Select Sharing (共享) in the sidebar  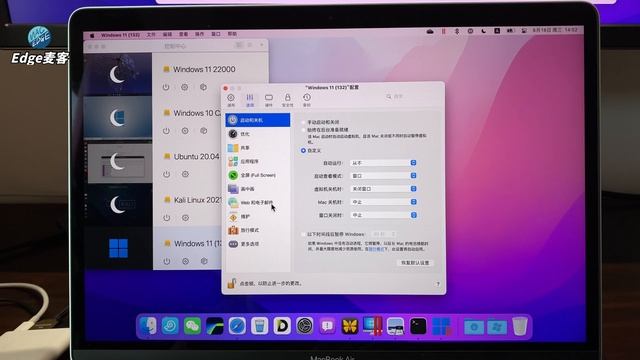pos(258,148)
